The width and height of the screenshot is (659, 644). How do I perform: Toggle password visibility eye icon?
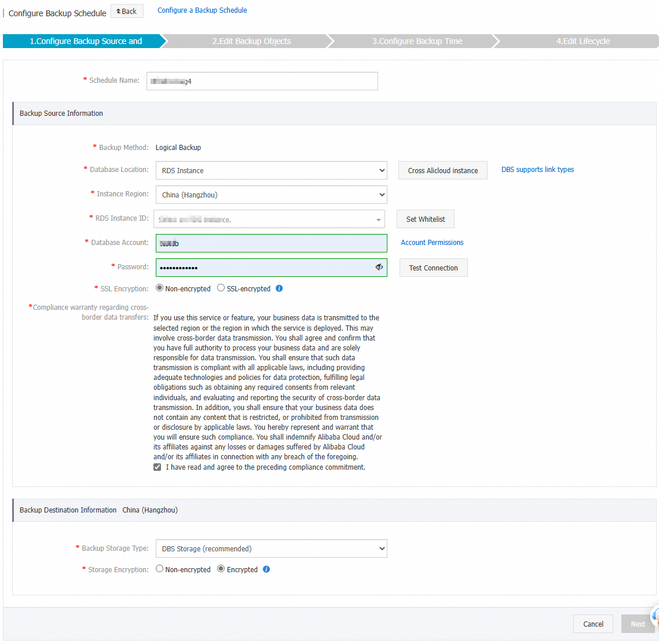pos(379,268)
